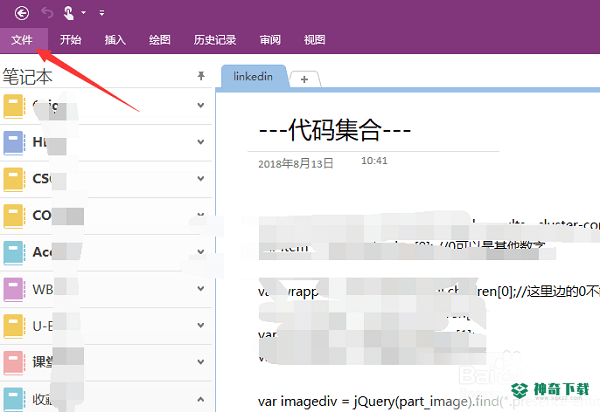600x412 pixels.
Task: Click the page time 10:41
Action: click(374, 161)
